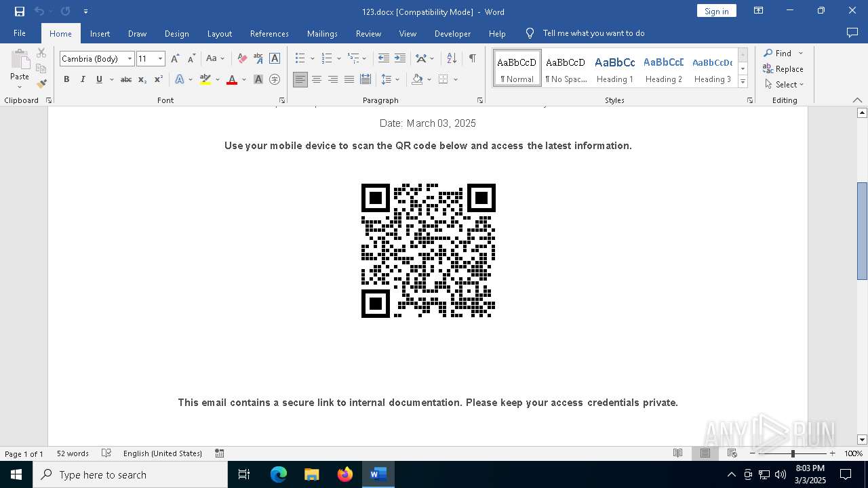Click the Distributed alignment icon
Viewport: 868px width, 488px height.
pyautogui.click(x=366, y=79)
